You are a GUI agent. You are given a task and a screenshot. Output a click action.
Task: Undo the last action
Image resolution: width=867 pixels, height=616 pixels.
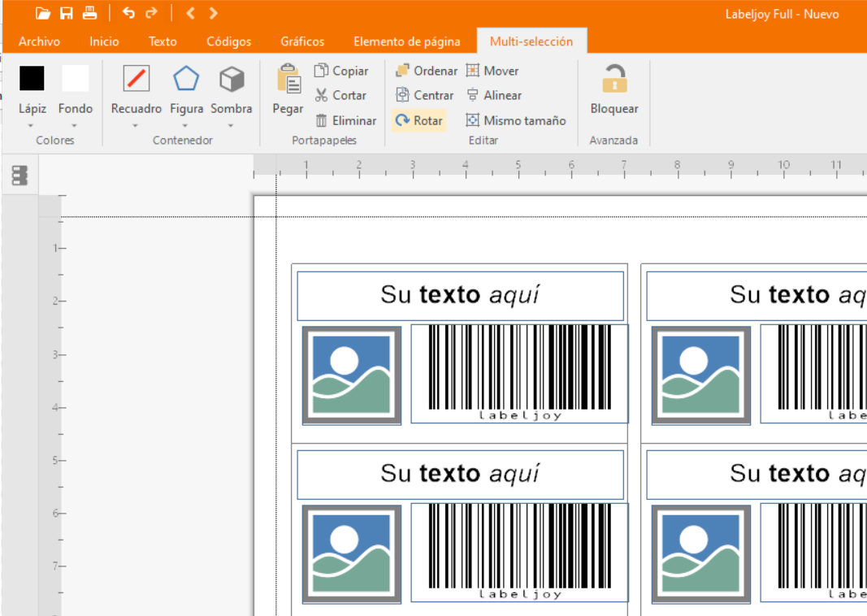point(128,13)
